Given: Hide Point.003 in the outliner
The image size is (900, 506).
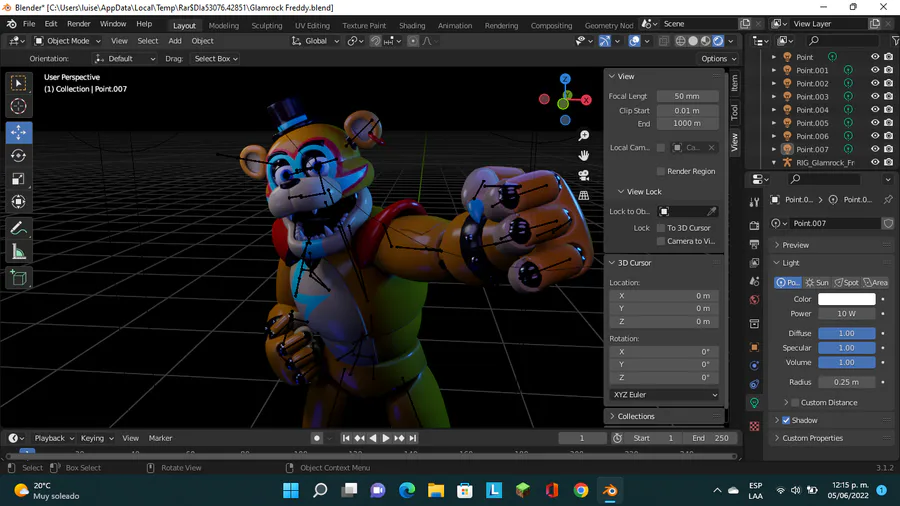Looking at the screenshot, I should (874, 97).
